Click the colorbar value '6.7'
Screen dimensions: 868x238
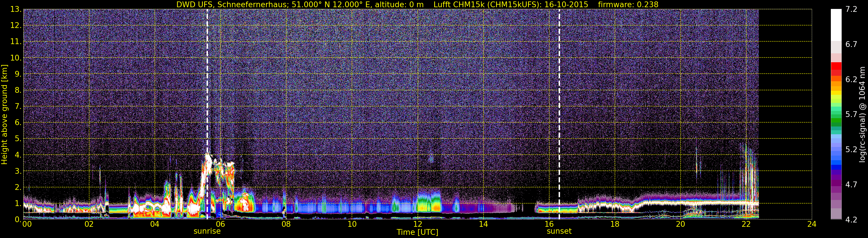[851, 44]
